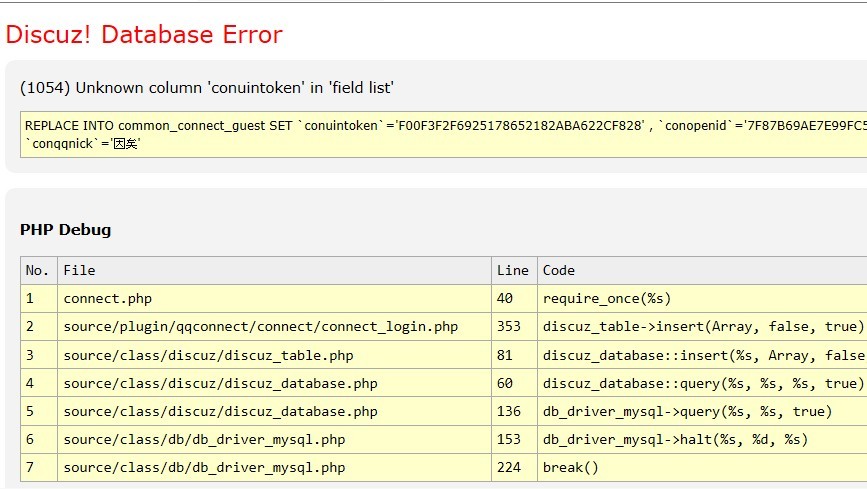Click the db_driver_mysql.php row with line 153
This screenshot has width=867, height=489.
(x=204, y=439)
